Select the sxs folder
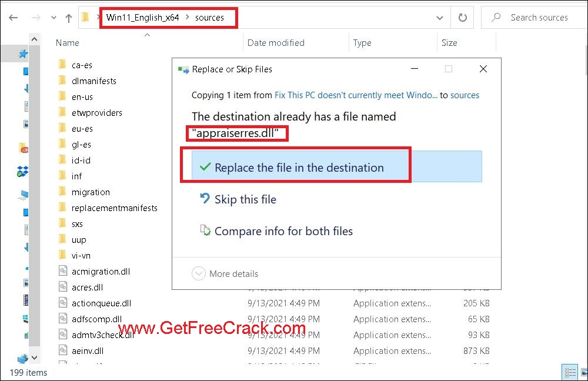588x381 pixels. (77, 224)
